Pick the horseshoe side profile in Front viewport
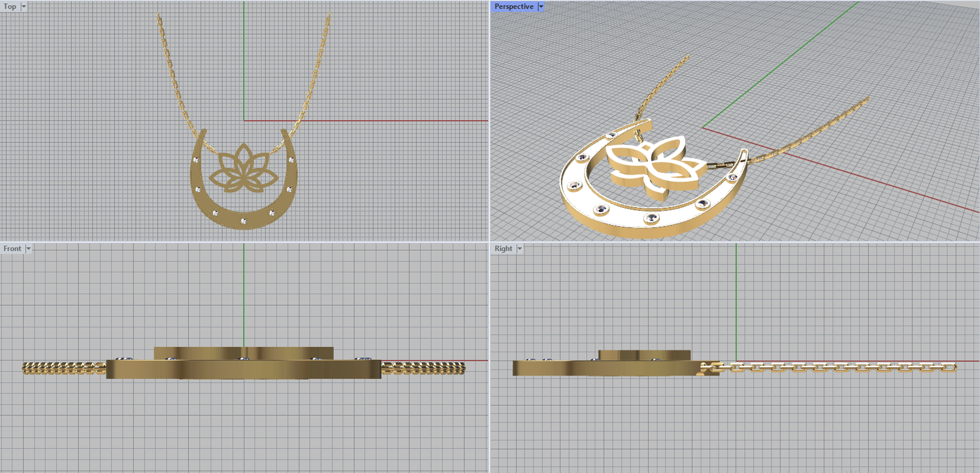Viewport: 980px width, 473px height. pos(244,369)
